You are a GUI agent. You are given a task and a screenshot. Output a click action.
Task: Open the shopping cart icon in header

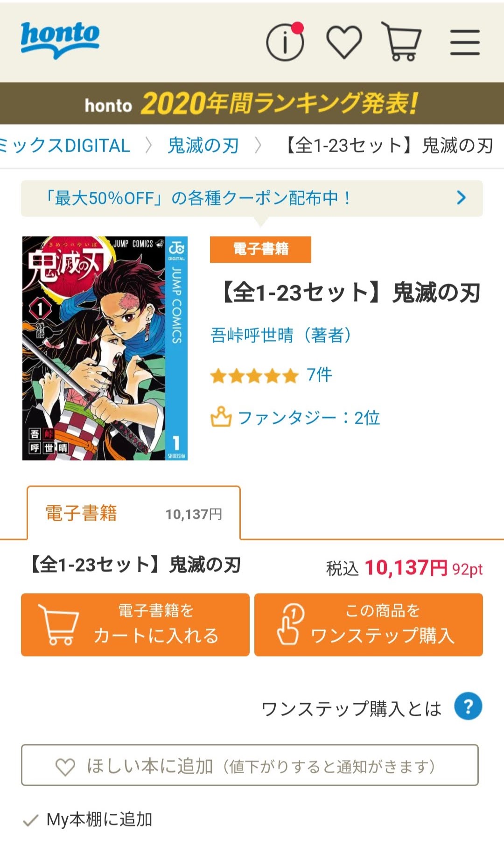(x=401, y=42)
